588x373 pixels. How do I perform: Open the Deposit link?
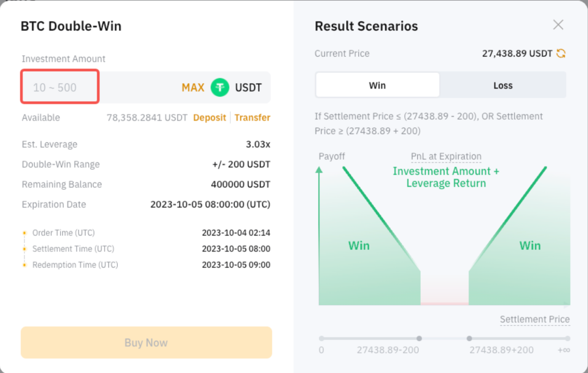pyautogui.click(x=209, y=117)
